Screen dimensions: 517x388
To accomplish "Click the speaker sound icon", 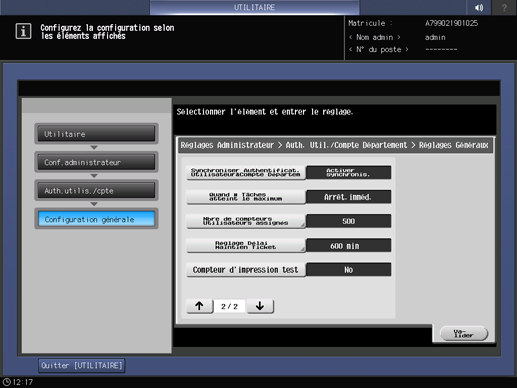I will pos(479,7).
